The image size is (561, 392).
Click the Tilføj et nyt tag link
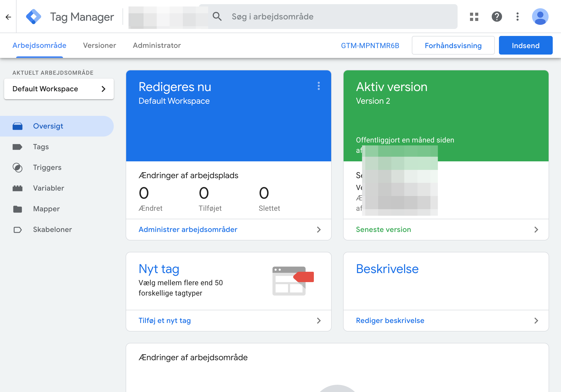[x=165, y=321]
